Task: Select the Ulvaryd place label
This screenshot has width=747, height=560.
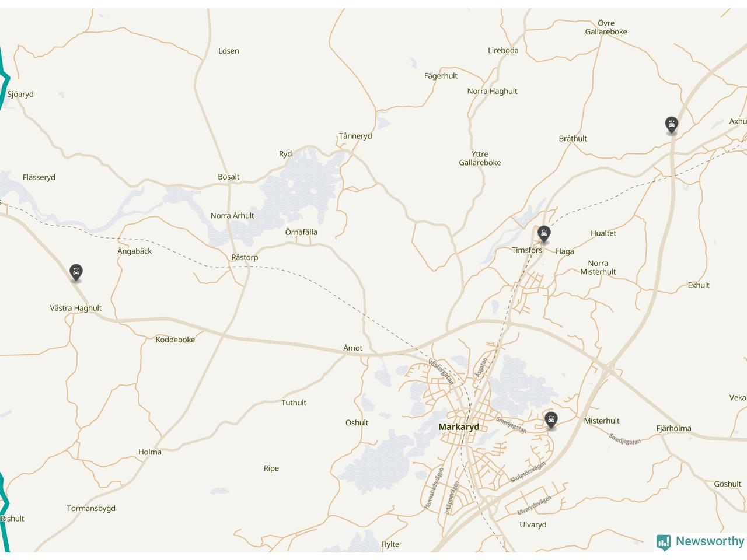Action: (533, 524)
